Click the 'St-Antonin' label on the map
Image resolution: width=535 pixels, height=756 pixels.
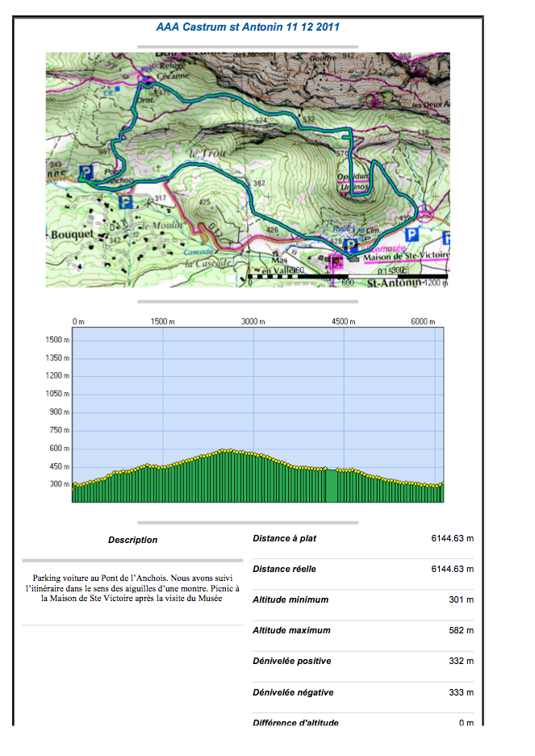(395, 283)
